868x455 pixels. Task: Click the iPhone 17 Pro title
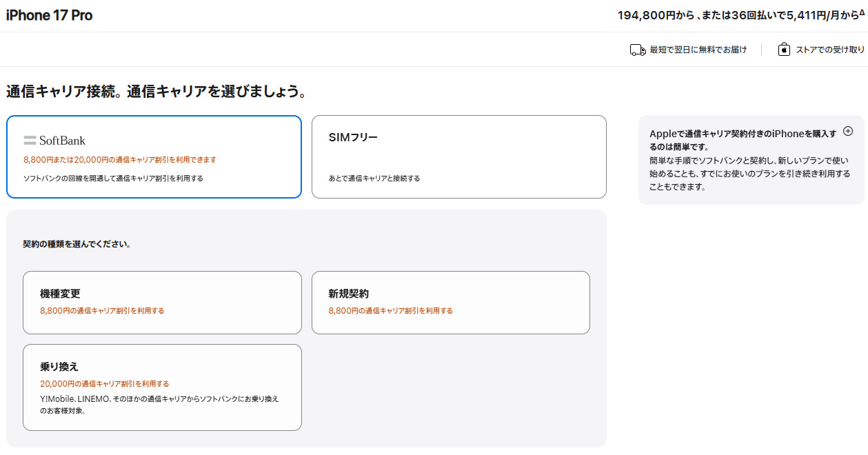pos(49,15)
